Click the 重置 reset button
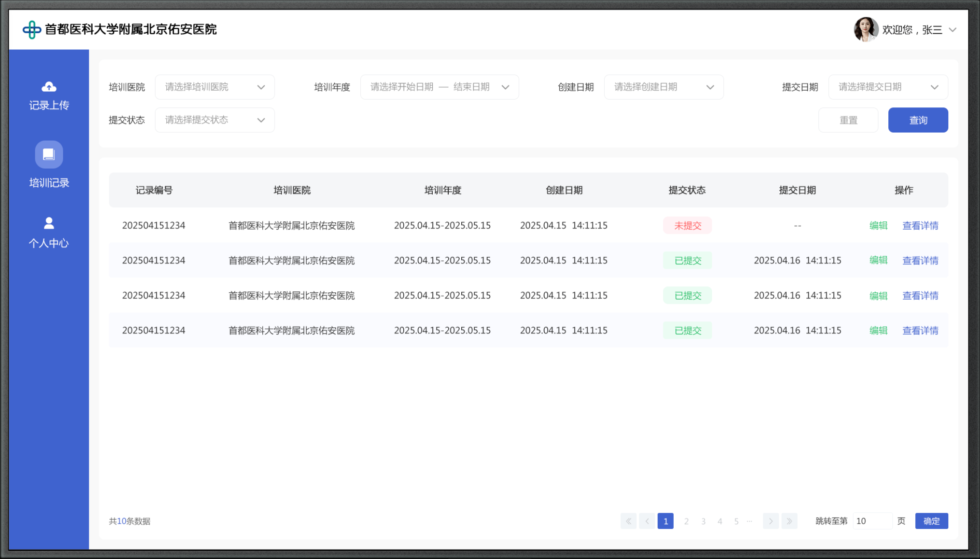Image resolution: width=980 pixels, height=559 pixels. (x=848, y=120)
